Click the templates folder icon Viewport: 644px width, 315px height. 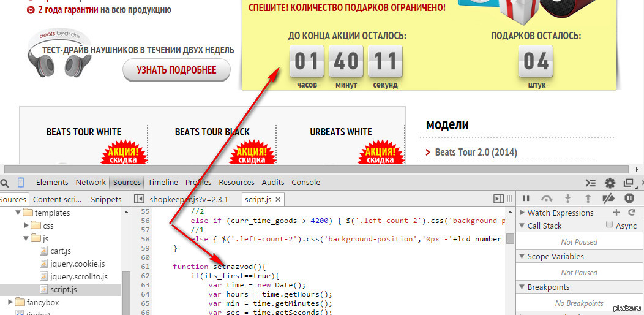pos(28,213)
